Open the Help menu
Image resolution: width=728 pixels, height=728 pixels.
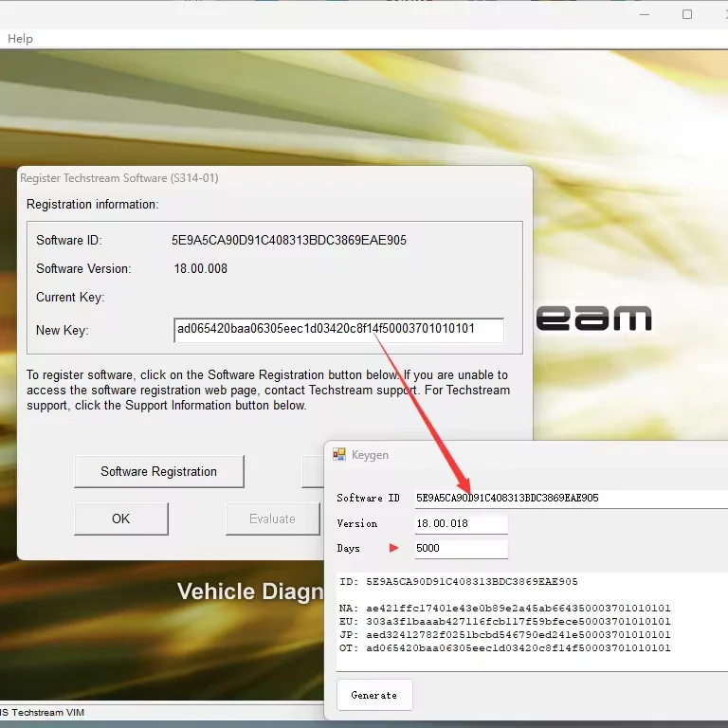20,39
